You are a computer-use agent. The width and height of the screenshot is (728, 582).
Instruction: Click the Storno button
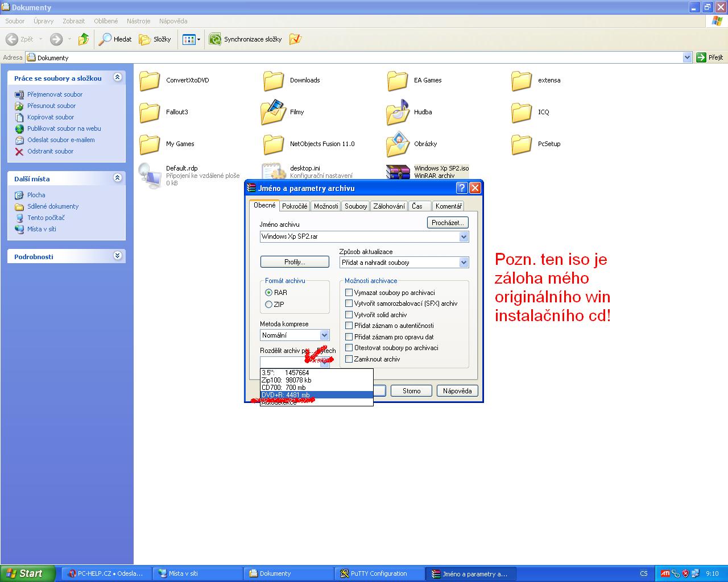412,391
